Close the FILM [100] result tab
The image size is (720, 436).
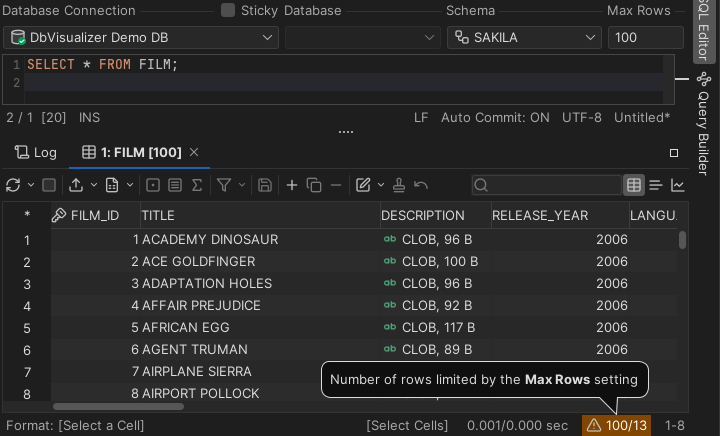[194, 152]
